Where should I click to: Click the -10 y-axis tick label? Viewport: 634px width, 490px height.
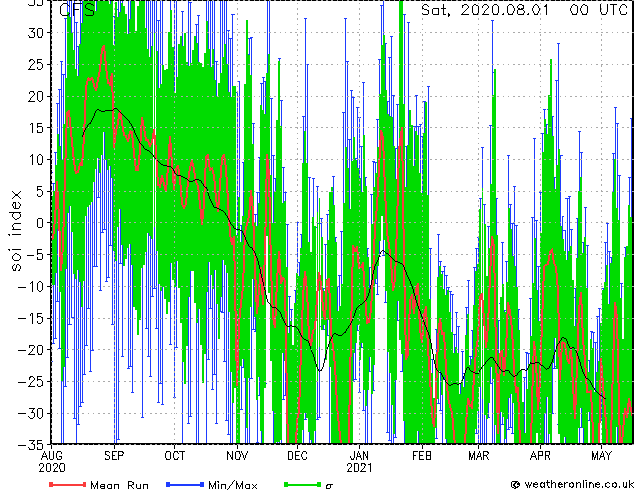point(31,287)
